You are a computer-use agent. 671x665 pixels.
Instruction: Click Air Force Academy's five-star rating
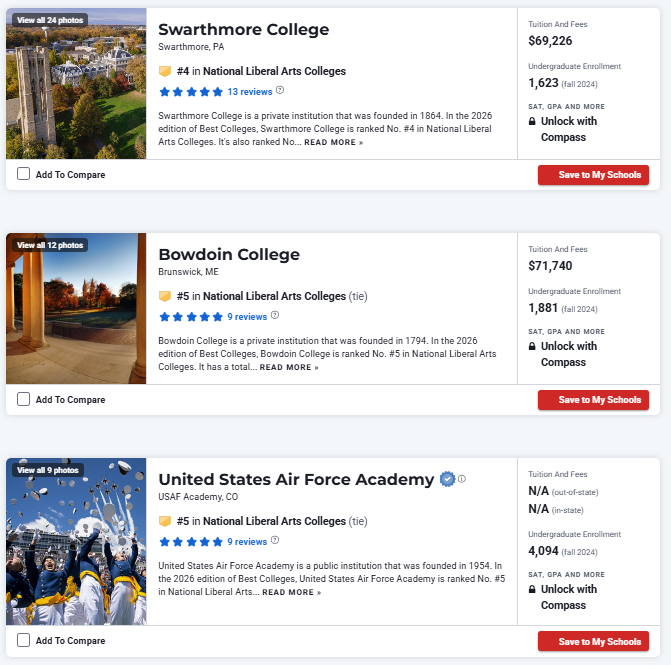(190, 542)
